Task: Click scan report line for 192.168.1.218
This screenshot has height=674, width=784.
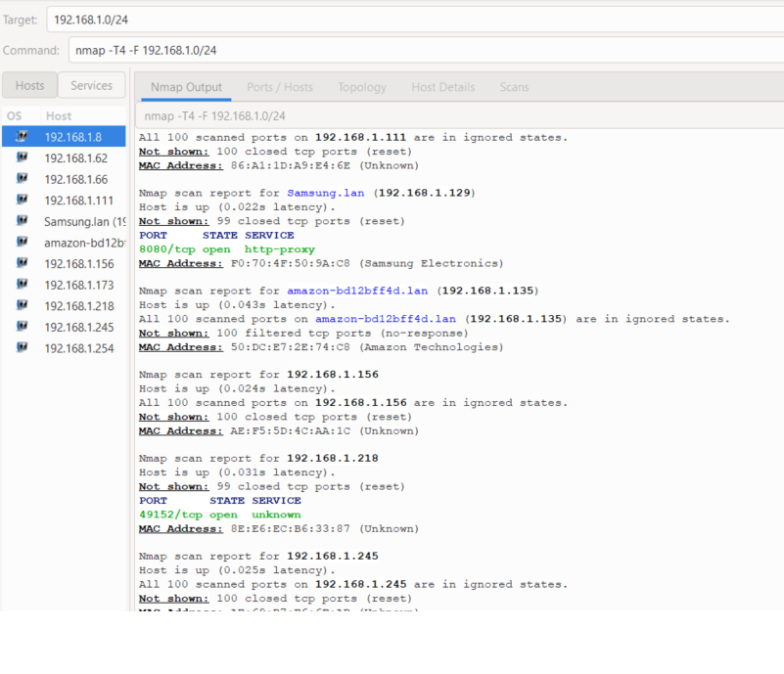Action: tap(258, 458)
